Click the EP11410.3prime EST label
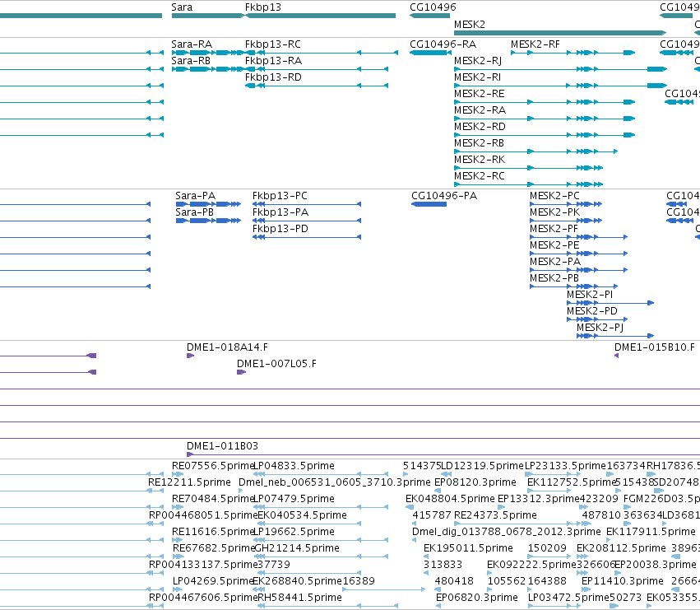Viewport: 700px width, 610px height. click(623, 581)
